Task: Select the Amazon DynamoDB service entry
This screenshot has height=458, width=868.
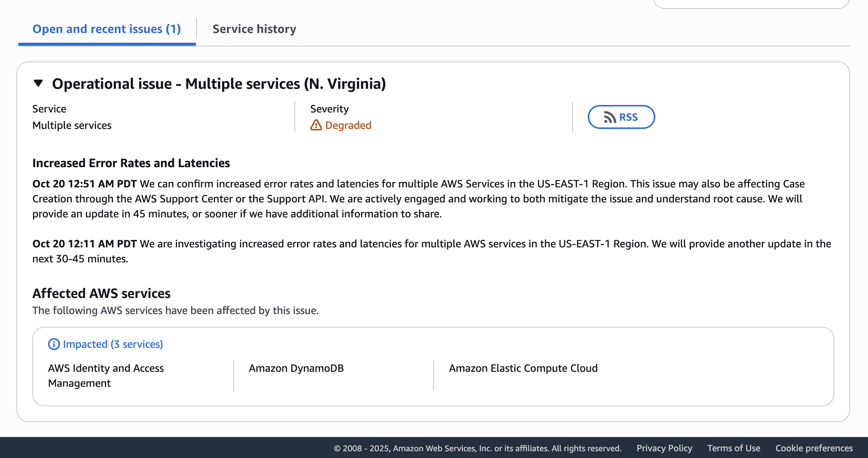Action: (x=296, y=368)
